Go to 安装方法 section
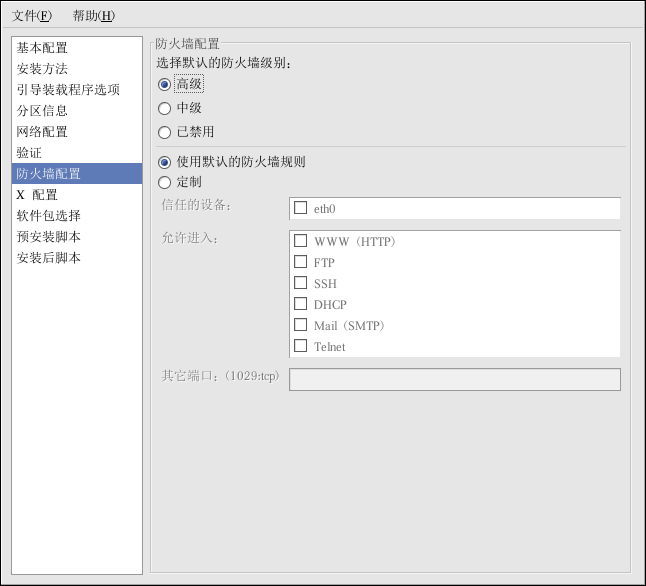Image resolution: width=646 pixels, height=586 pixels. coord(42,69)
